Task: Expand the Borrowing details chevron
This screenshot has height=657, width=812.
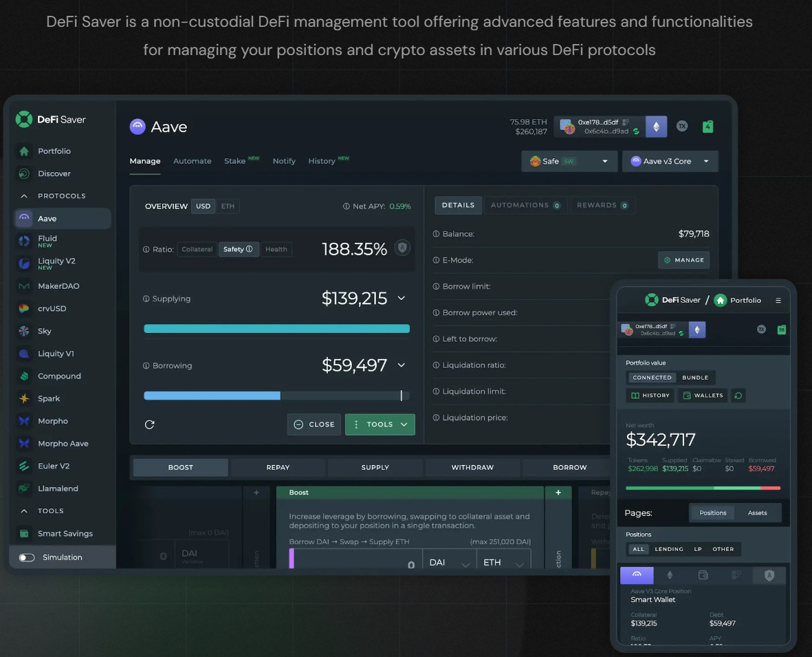Action: pyautogui.click(x=402, y=365)
